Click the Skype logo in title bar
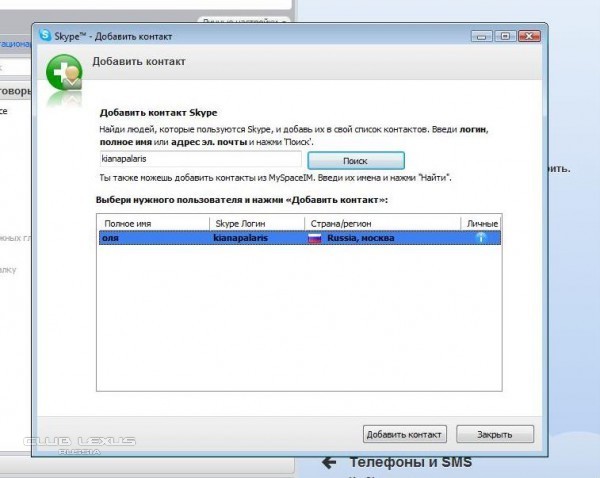The height and width of the screenshot is (478, 600). 45,36
